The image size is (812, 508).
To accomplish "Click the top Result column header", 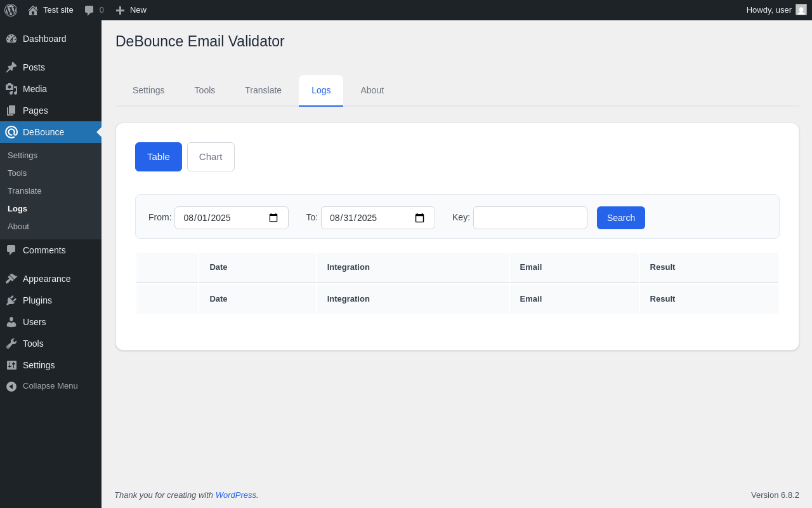I will (x=709, y=267).
